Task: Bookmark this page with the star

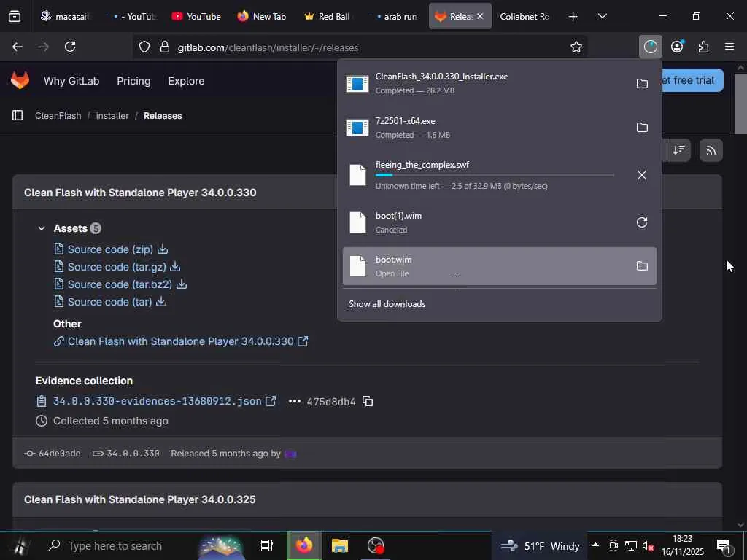Action: 576,47
